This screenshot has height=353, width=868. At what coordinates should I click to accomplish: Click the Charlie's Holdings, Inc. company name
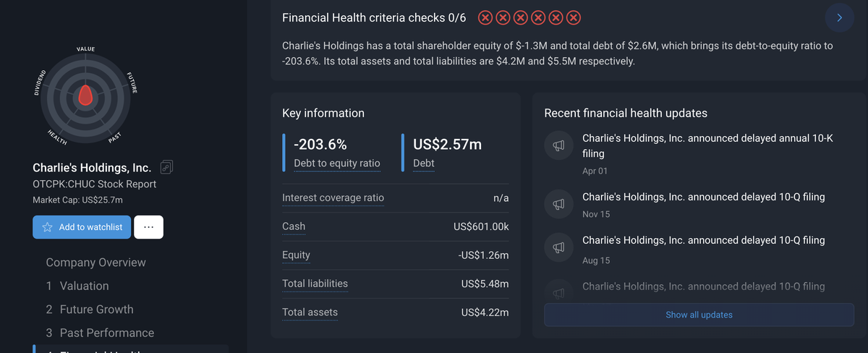pos(92,168)
